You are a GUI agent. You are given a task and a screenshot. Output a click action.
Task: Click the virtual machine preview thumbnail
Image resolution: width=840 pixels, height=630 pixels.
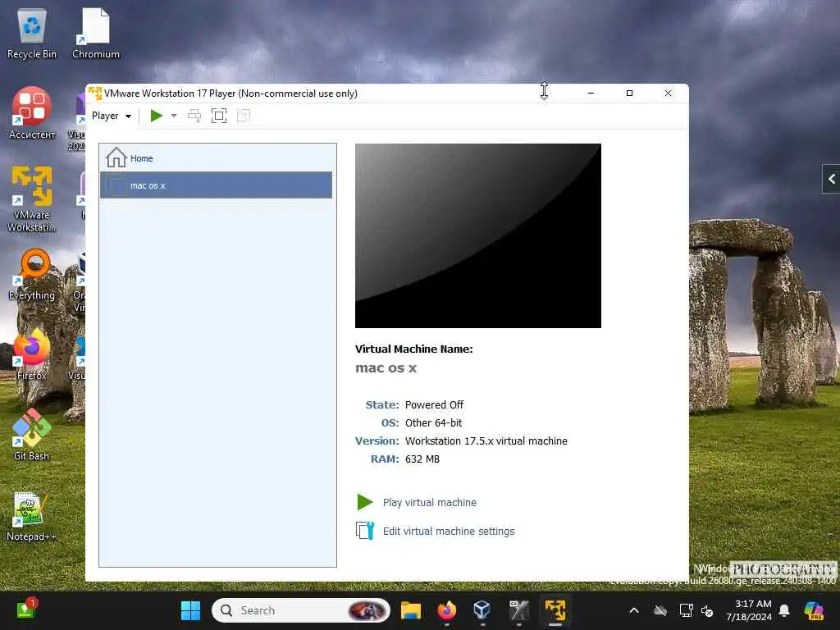pyautogui.click(x=478, y=235)
